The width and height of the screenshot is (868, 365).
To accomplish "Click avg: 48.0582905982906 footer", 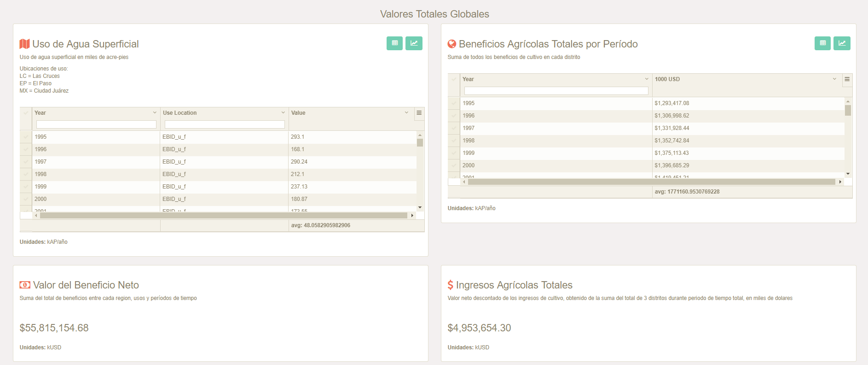I will (320, 225).
